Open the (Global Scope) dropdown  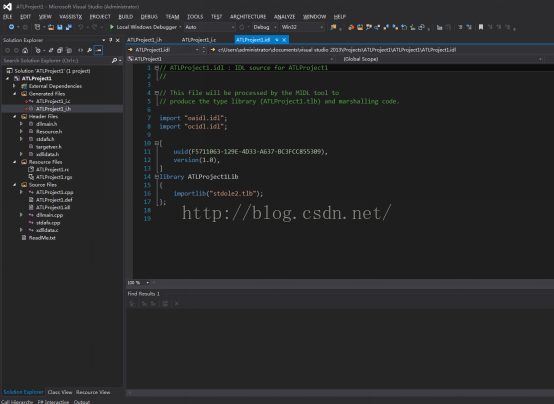tap(540, 59)
